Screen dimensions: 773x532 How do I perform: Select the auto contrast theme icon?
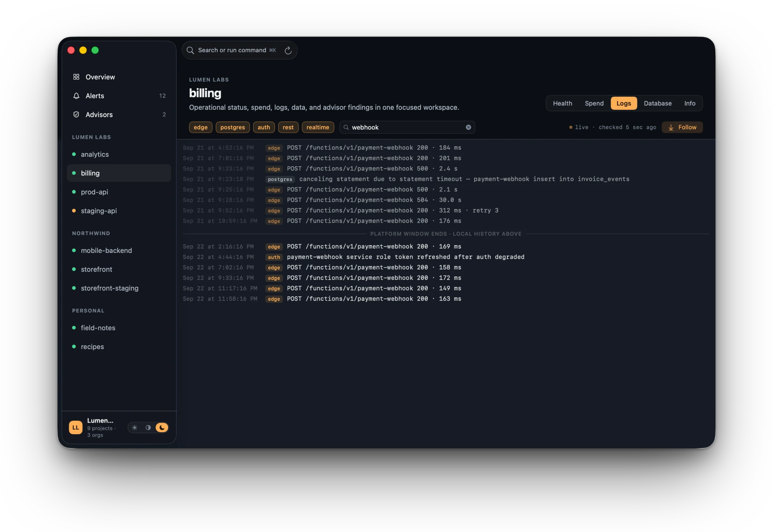148,428
